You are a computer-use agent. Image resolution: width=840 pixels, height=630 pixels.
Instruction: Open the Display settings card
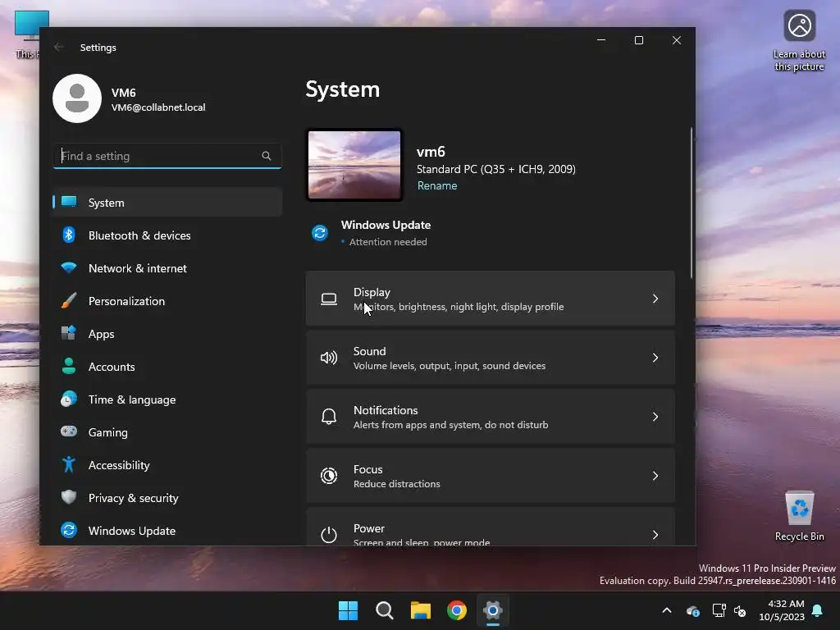point(491,299)
